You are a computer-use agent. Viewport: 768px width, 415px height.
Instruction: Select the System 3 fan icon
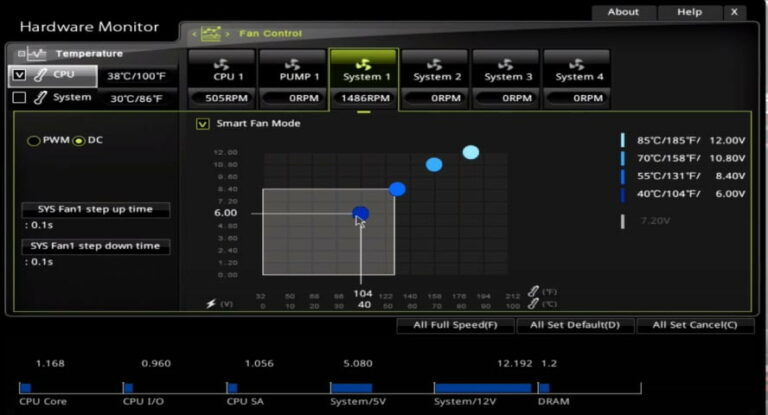pos(504,63)
